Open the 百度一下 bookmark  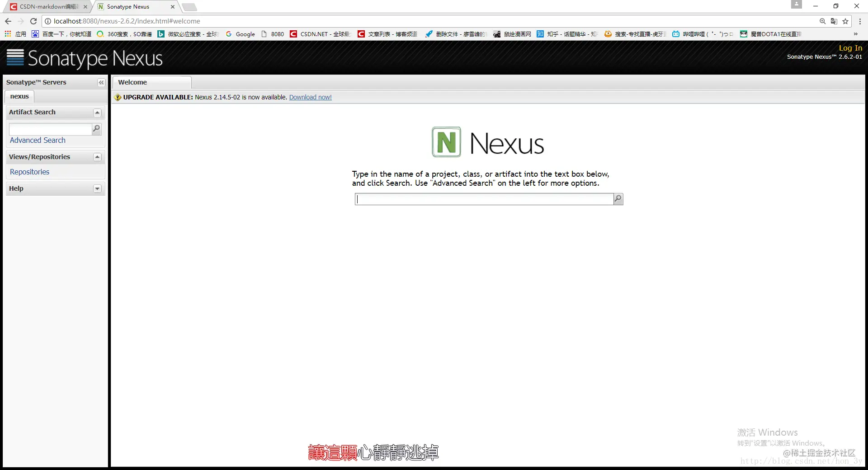tap(61, 34)
